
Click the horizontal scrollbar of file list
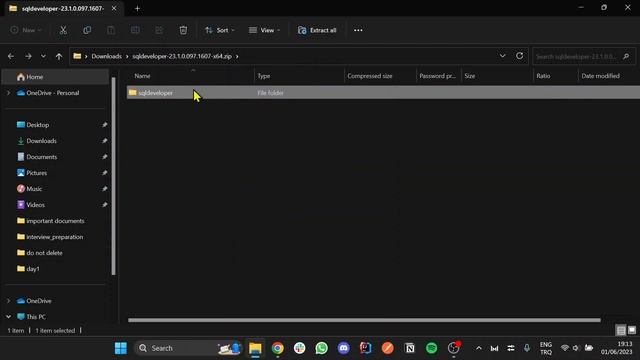[x=364, y=320]
